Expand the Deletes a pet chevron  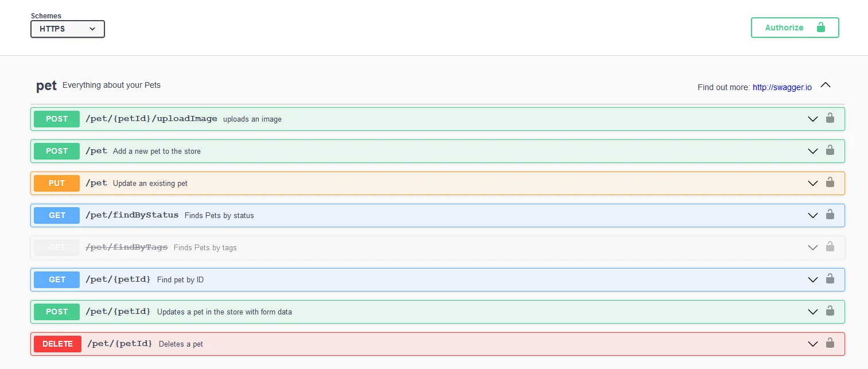(x=812, y=344)
